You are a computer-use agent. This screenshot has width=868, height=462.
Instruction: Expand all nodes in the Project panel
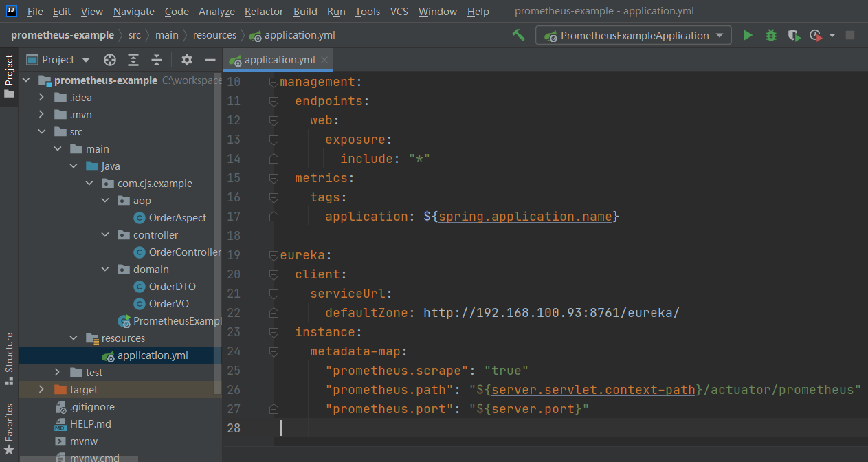133,60
